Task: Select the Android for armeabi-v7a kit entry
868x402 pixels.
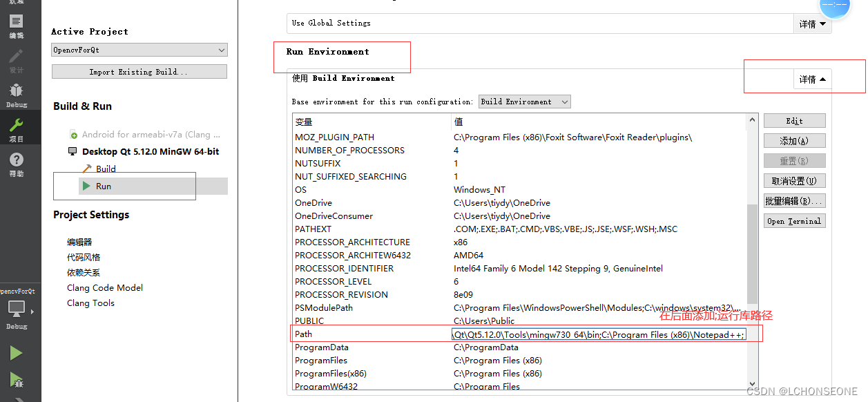Action: (145, 135)
